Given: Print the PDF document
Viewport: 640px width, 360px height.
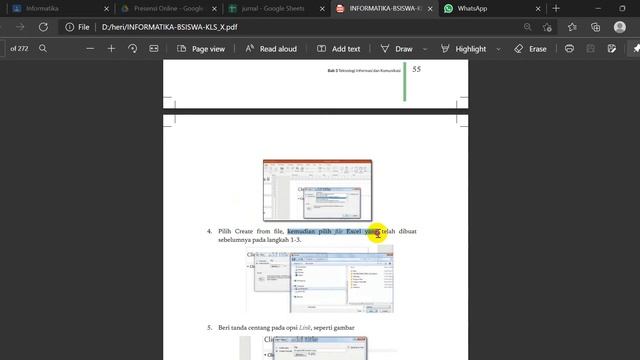Looking at the screenshot, I should [569, 49].
